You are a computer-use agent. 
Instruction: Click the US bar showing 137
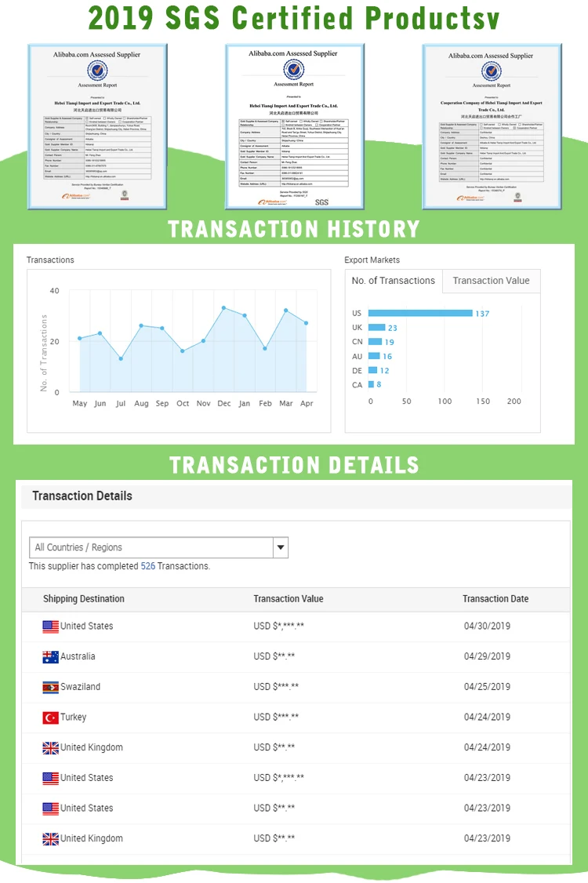tap(420, 313)
